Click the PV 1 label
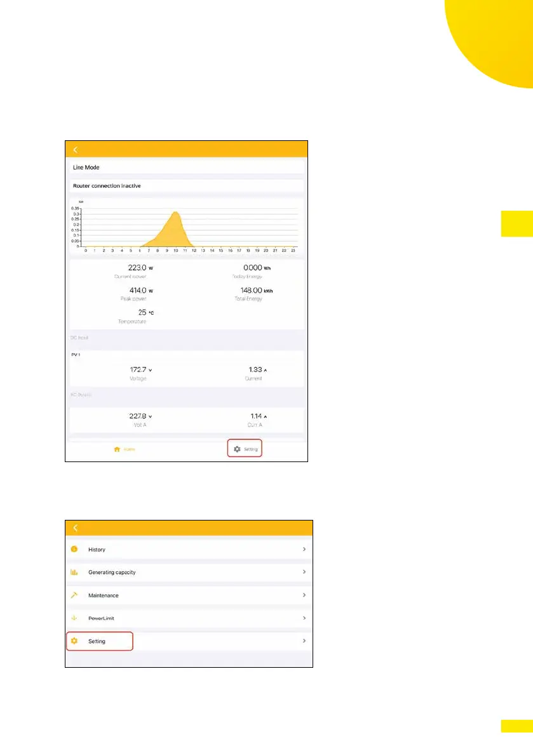 (76, 354)
